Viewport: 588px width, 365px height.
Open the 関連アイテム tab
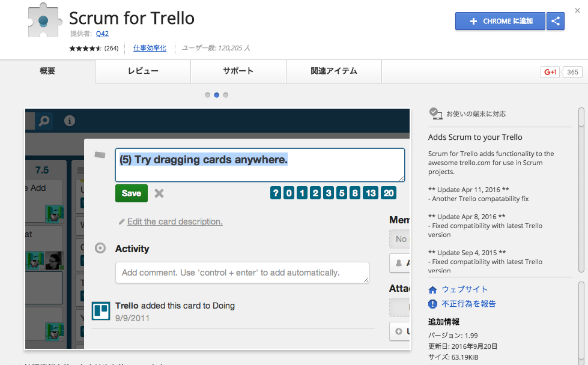pos(333,71)
